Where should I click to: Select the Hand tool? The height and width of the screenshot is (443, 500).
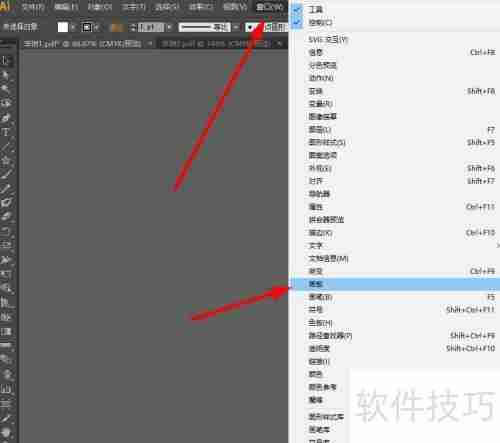click(6, 432)
